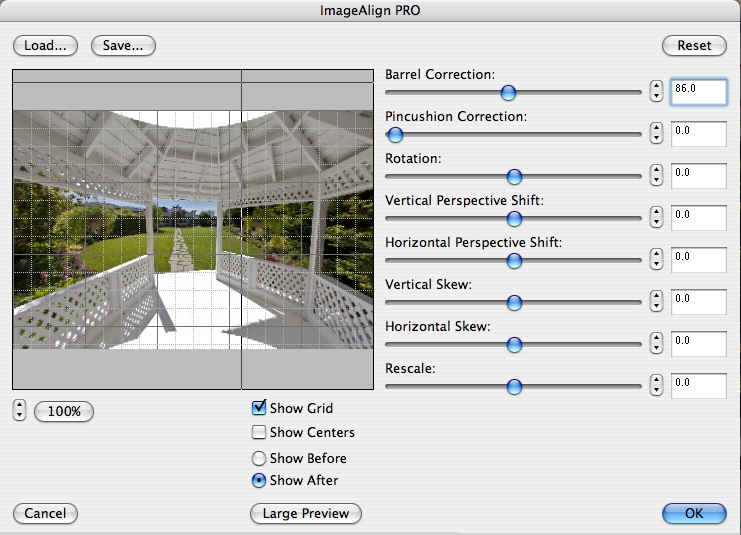Click the preview zoom stepper arrows

(x=19, y=410)
